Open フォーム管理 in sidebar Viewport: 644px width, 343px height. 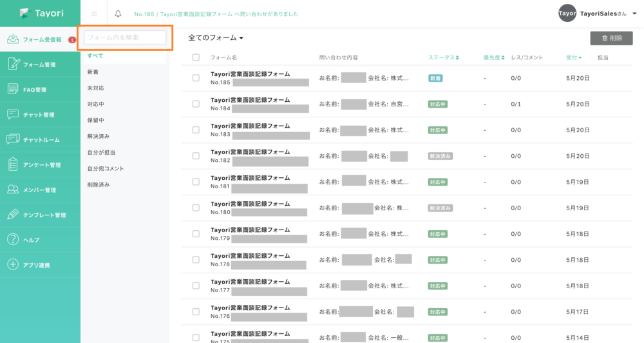point(40,64)
